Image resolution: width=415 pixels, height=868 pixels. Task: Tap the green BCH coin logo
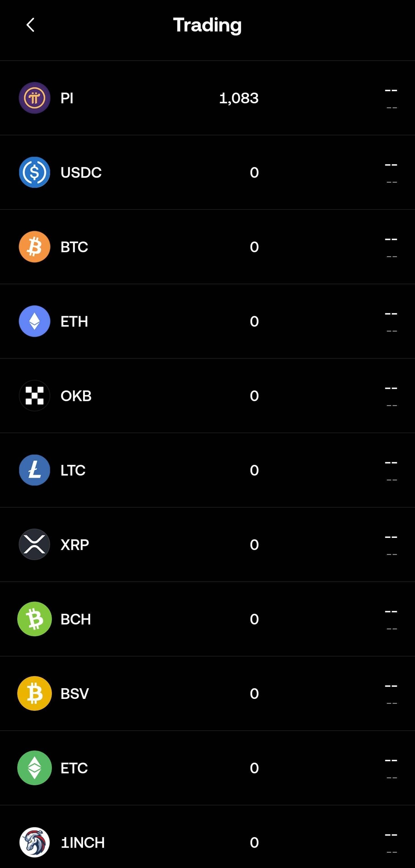click(34, 619)
